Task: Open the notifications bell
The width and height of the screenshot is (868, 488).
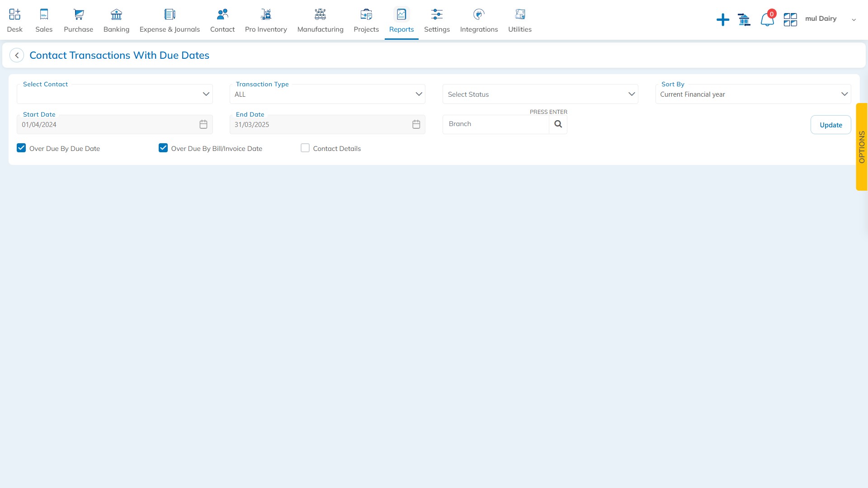Action: pyautogui.click(x=767, y=20)
